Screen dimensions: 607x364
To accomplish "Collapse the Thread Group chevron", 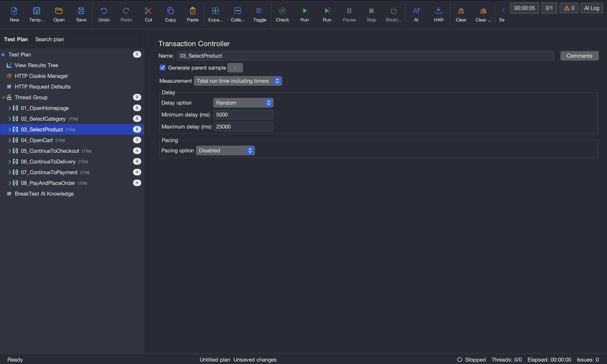I will [x=4, y=97].
